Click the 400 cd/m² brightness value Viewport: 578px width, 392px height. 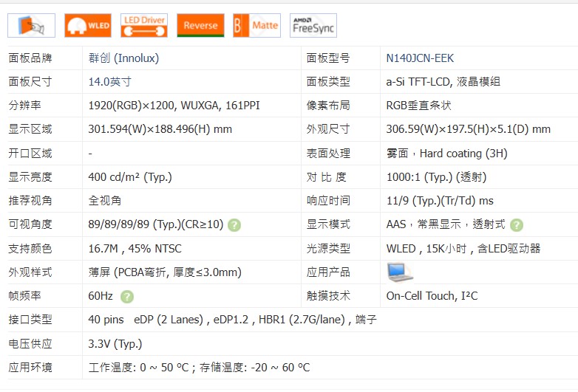pyautogui.click(x=129, y=177)
